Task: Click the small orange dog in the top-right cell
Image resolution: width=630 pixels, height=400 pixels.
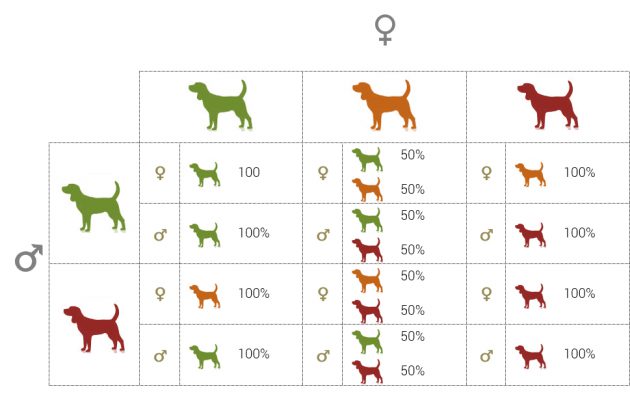Action: click(x=530, y=174)
